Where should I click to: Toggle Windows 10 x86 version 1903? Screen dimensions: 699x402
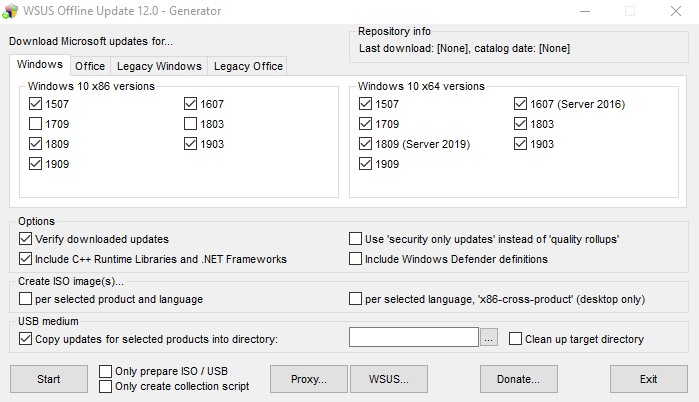pyautogui.click(x=190, y=144)
